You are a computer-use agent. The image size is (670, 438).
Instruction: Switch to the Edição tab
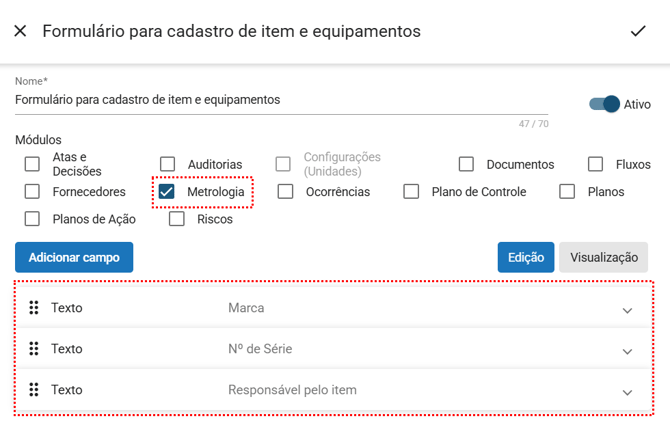coord(525,257)
